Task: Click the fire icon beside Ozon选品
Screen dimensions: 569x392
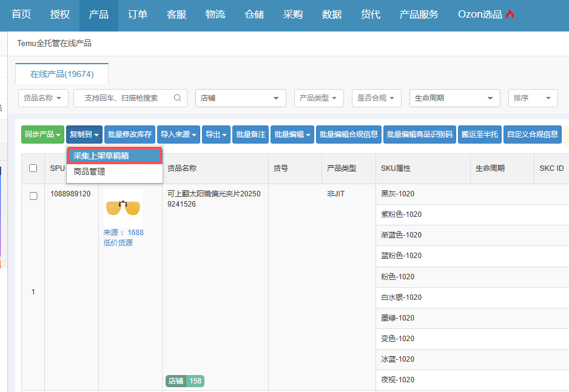Action: 510,15
